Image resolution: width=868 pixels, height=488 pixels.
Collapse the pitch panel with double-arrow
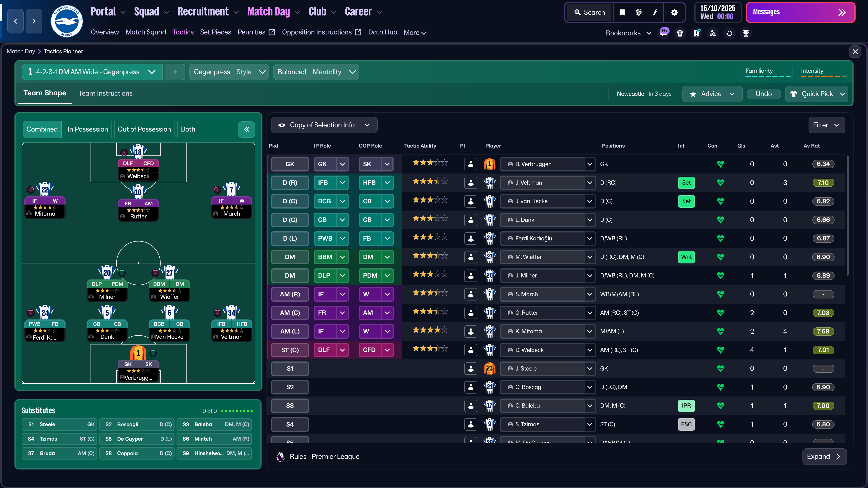coord(247,129)
